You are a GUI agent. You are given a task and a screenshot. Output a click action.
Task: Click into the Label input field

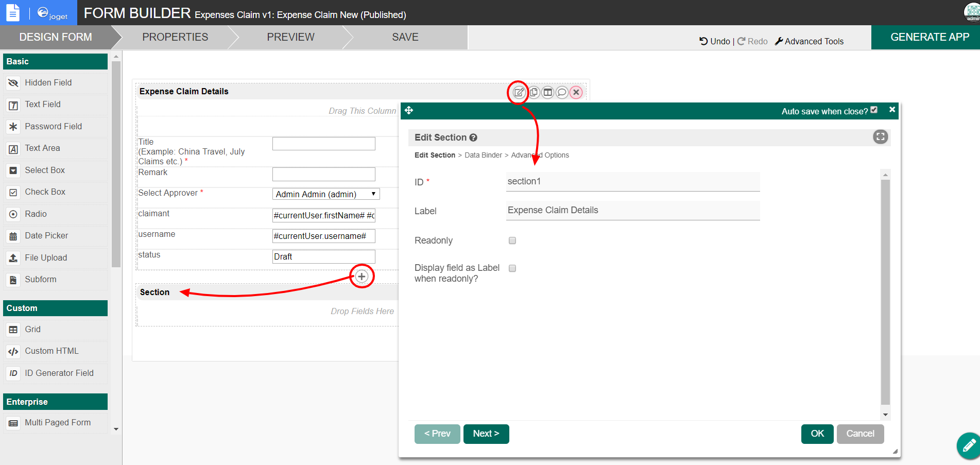point(632,210)
